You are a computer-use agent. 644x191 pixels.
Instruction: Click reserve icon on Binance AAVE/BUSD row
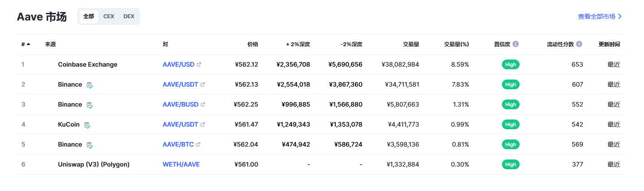click(x=90, y=105)
